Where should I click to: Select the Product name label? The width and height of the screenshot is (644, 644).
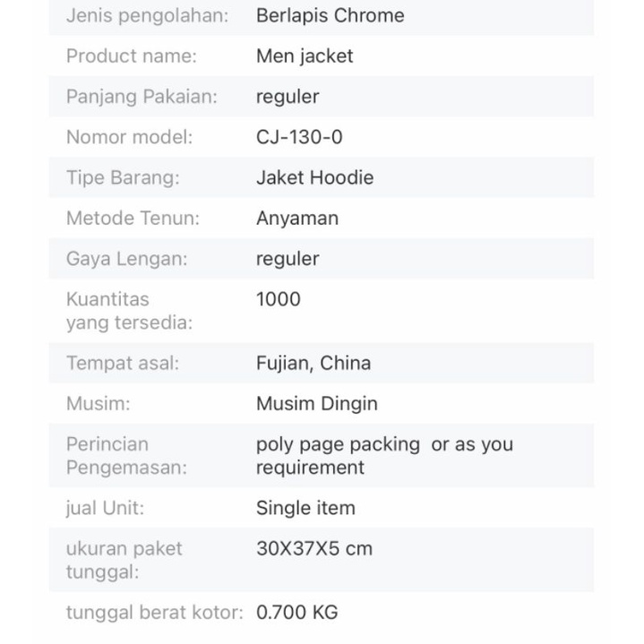(131, 56)
